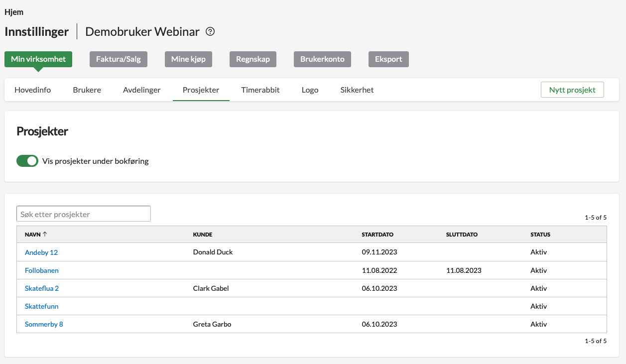Screen dimensions: 626x364
Task: Open the Logo tab
Action: 310,90
